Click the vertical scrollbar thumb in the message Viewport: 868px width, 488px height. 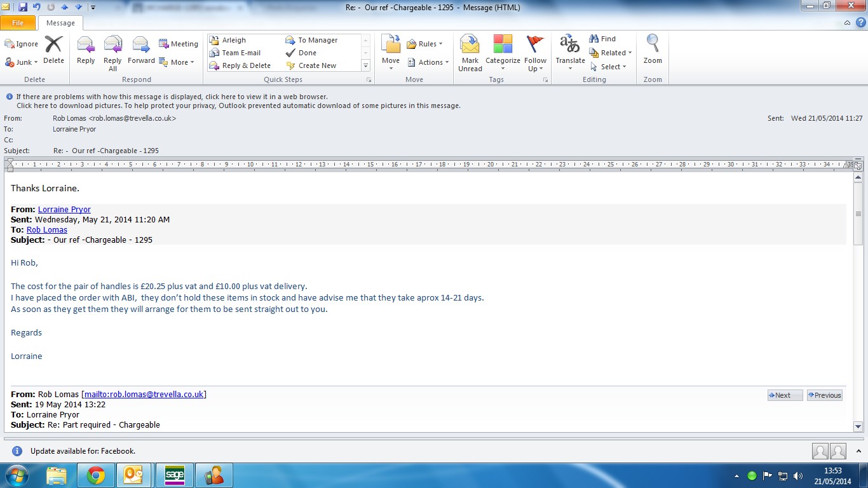point(858,214)
